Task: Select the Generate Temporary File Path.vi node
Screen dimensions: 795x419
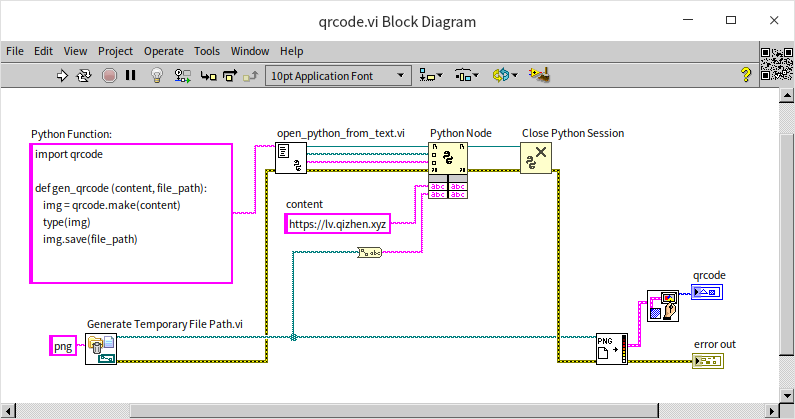Action: [x=101, y=348]
